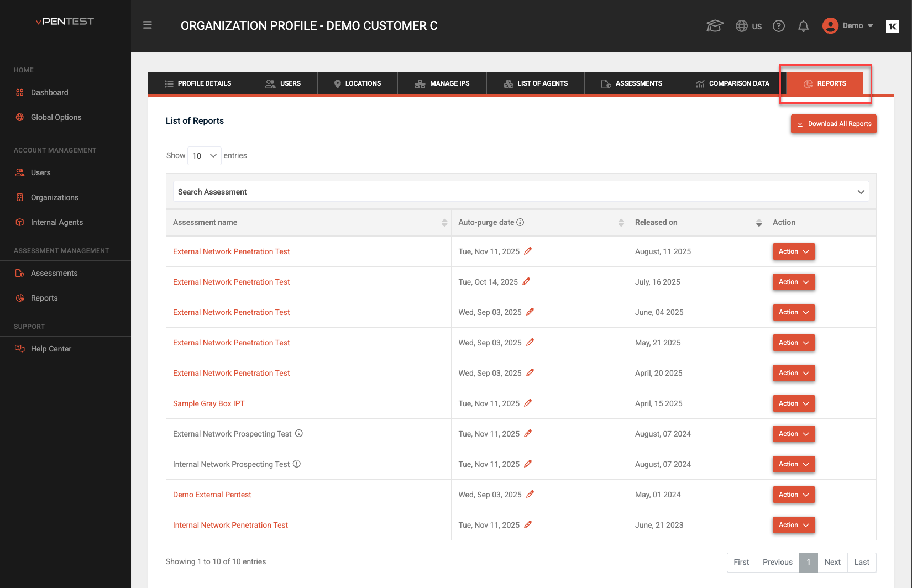This screenshot has height=588, width=912.
Task: Open Action dropdown for May, 21 2025 report
Action: 794,343
